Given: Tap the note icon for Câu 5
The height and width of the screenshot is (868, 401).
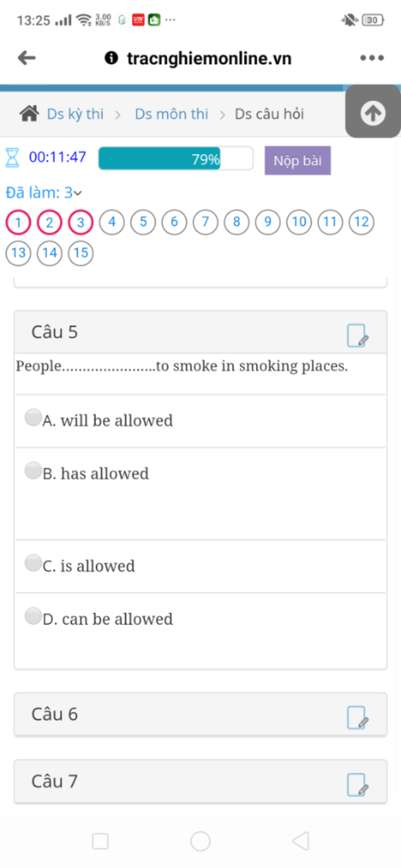Looking at the screenshot, I should coord(358,335).
